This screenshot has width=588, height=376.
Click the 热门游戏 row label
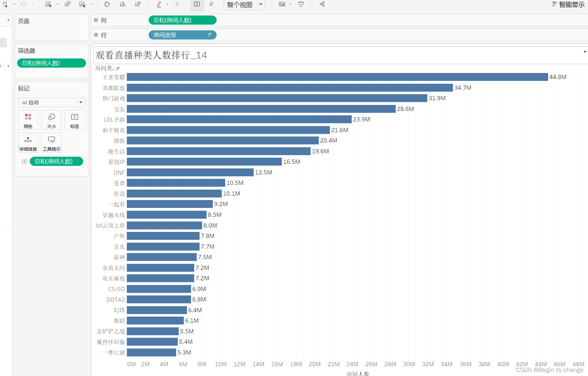[114, 99]
